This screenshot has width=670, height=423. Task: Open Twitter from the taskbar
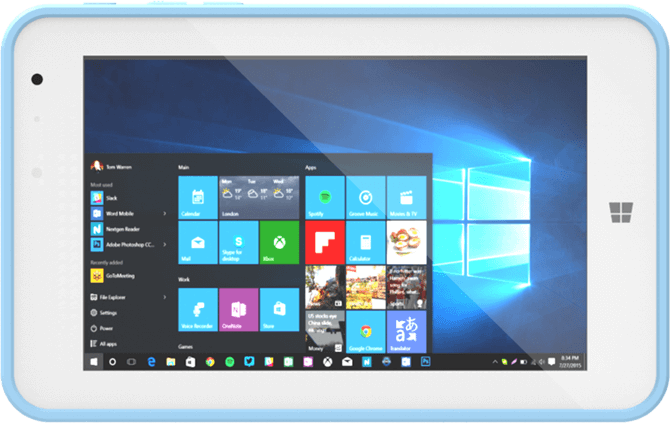coord(249,362)
